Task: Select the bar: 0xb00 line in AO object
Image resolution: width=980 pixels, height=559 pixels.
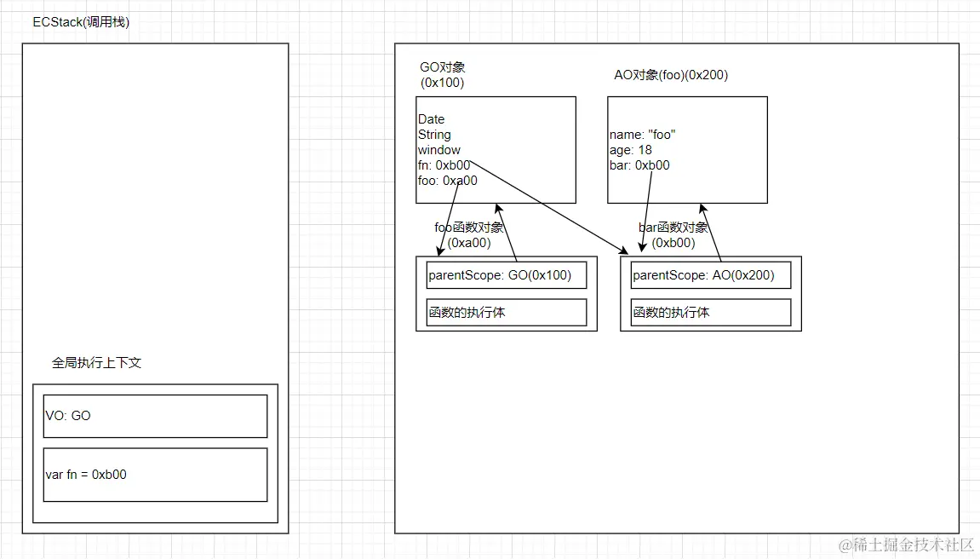Action: pos(639,165)
